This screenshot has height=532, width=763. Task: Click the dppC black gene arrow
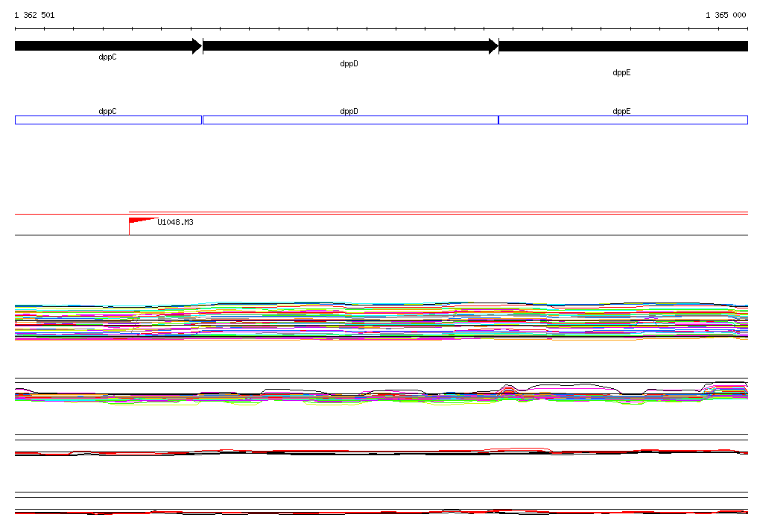click(x=108, y=46)
